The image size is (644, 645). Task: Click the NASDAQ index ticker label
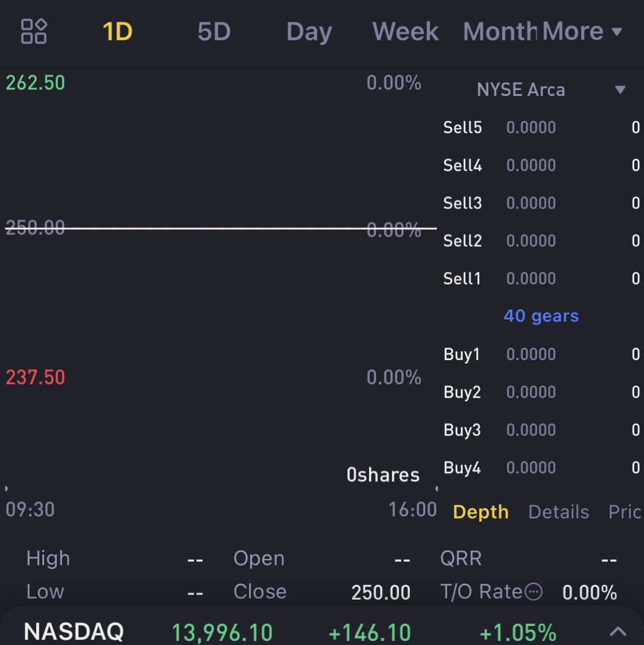74,632
